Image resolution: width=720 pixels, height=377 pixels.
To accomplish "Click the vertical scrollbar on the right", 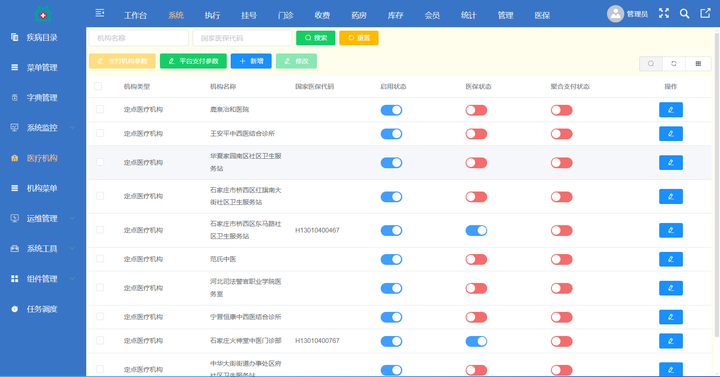I will tap(717, 184).
